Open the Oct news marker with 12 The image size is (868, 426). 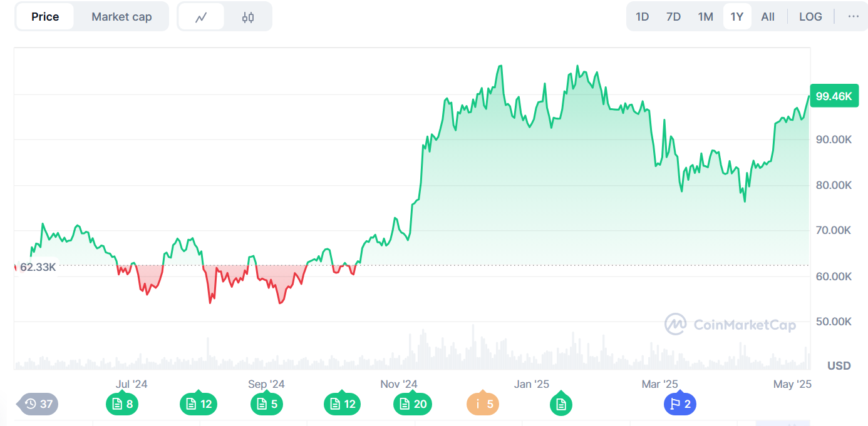[342, 404]
